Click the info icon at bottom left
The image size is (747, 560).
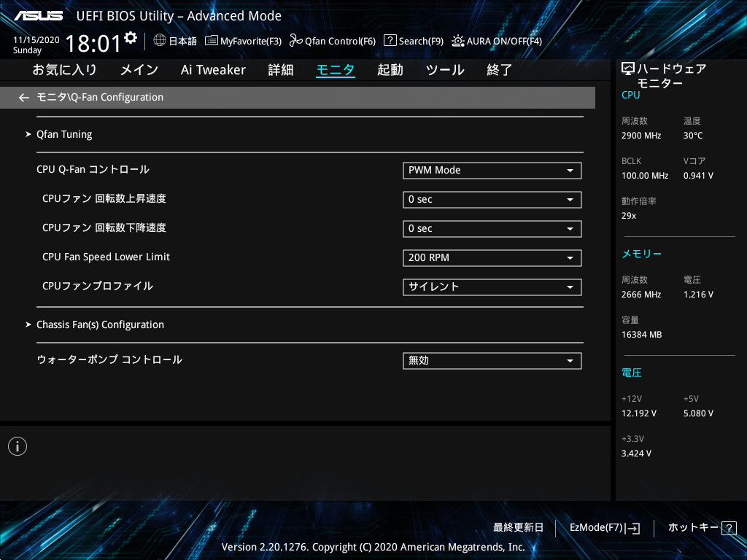[18, 446]
